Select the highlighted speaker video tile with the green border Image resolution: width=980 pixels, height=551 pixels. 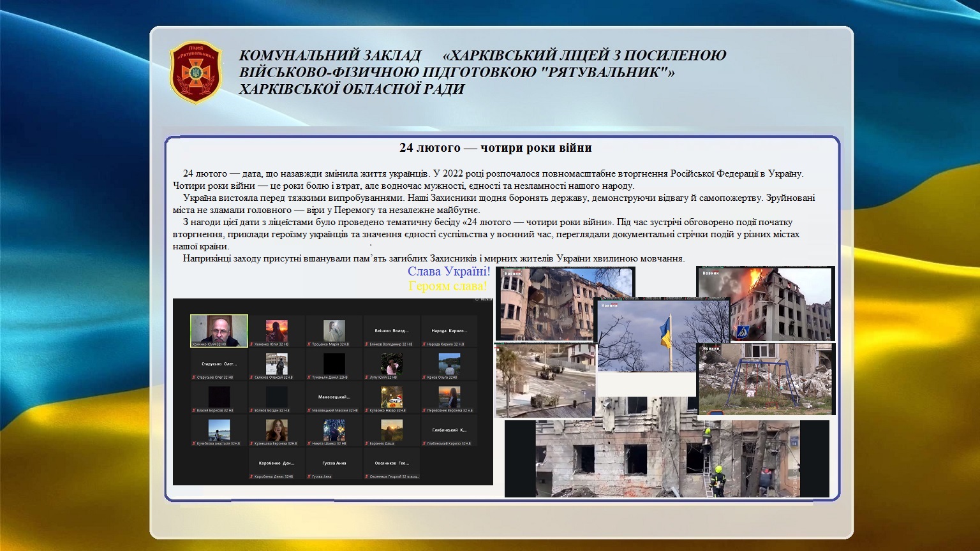tap(219, 330)
